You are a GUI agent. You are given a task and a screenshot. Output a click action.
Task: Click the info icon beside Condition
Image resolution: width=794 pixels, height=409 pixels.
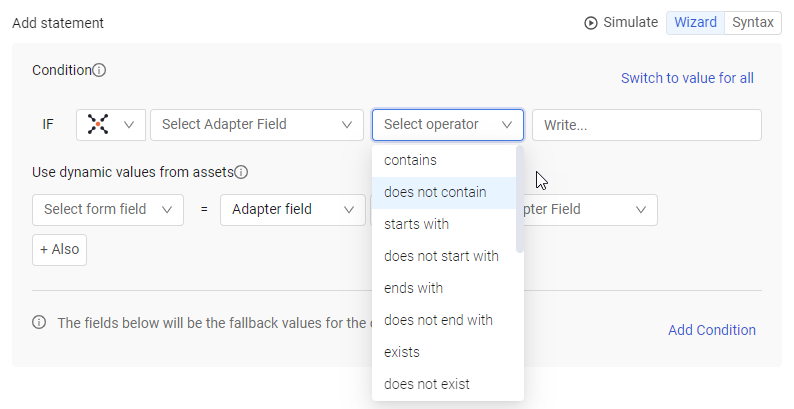[99, 70]
